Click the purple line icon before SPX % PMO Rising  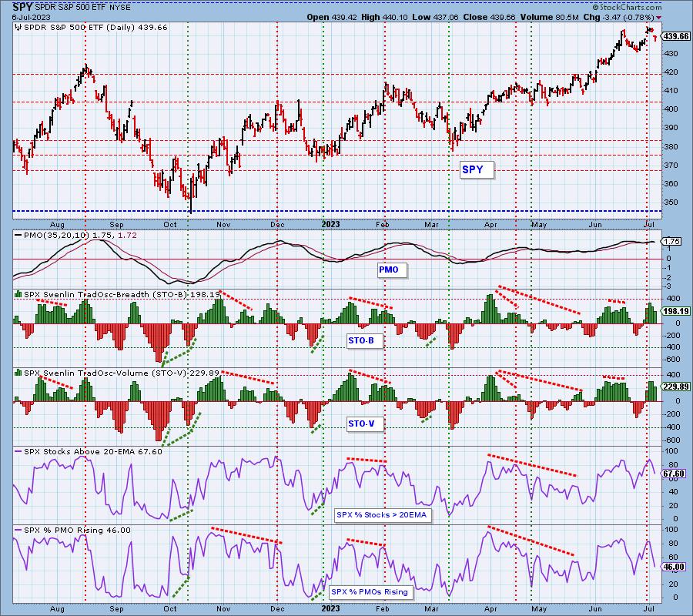click(18, 531)
